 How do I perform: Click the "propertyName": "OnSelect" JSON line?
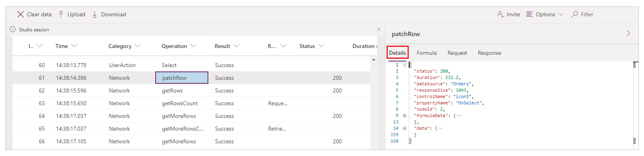point(449,103)
